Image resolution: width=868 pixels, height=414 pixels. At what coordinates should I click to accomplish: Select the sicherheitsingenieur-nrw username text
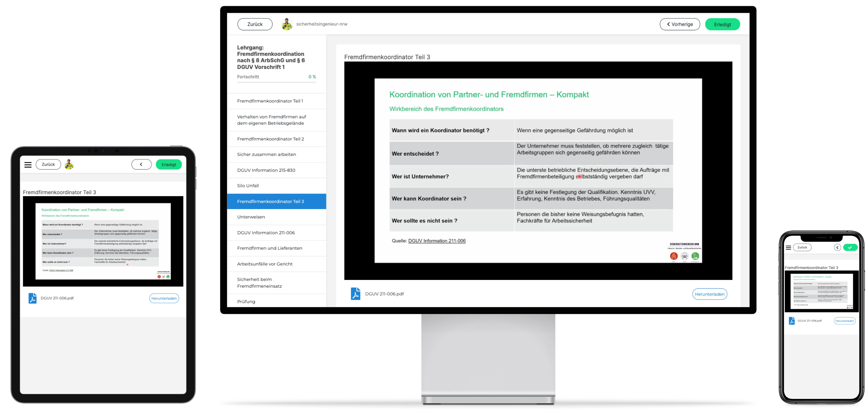click(x=321, y=24)
